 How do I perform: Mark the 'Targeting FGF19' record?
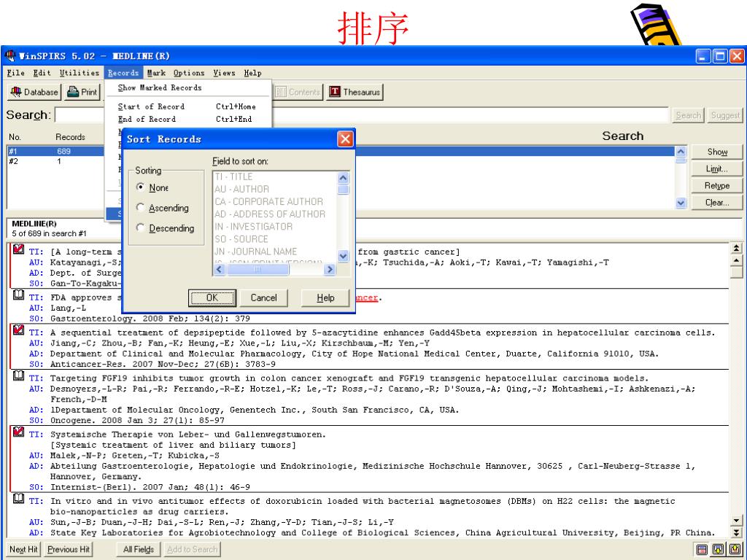tap(18, 376)
